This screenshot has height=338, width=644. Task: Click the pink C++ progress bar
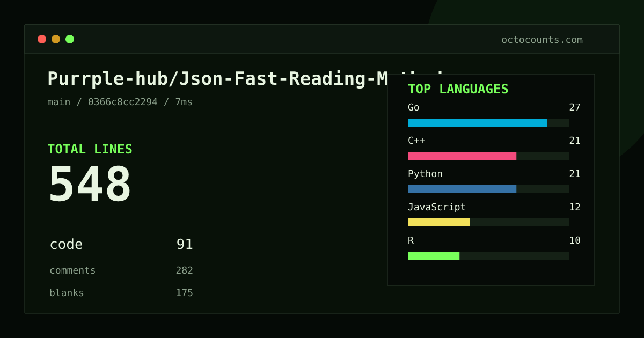point(462,156)
